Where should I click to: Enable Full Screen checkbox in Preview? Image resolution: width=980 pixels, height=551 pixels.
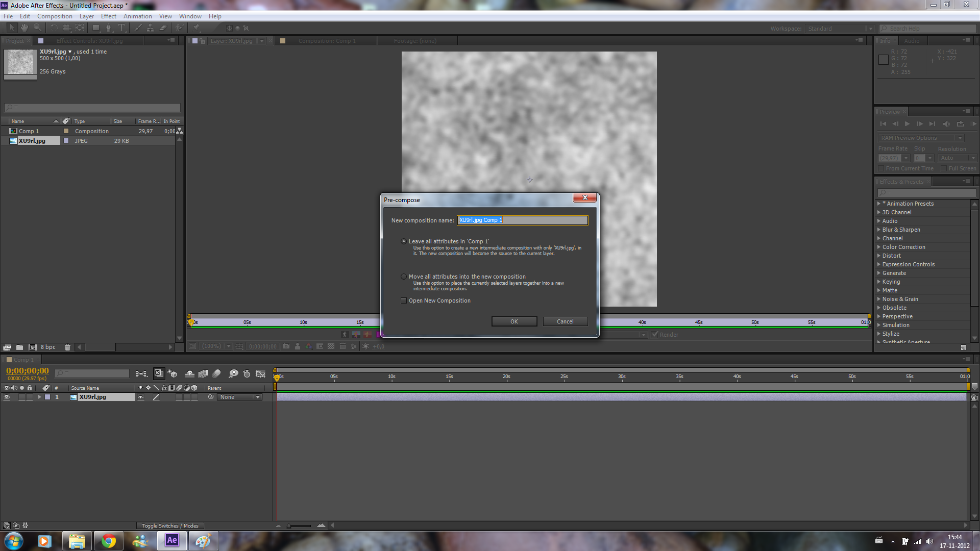[943, 168]
